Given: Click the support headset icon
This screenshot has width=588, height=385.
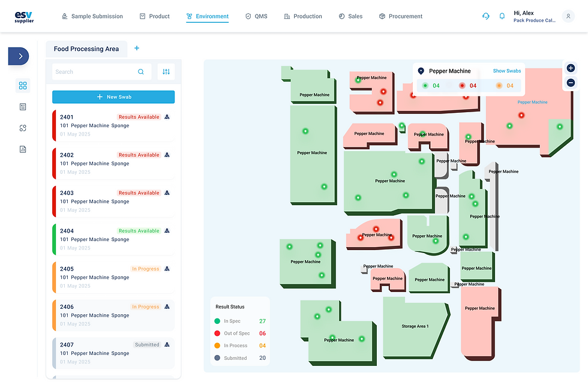Looking at the screenshot, I should point(485,16).
